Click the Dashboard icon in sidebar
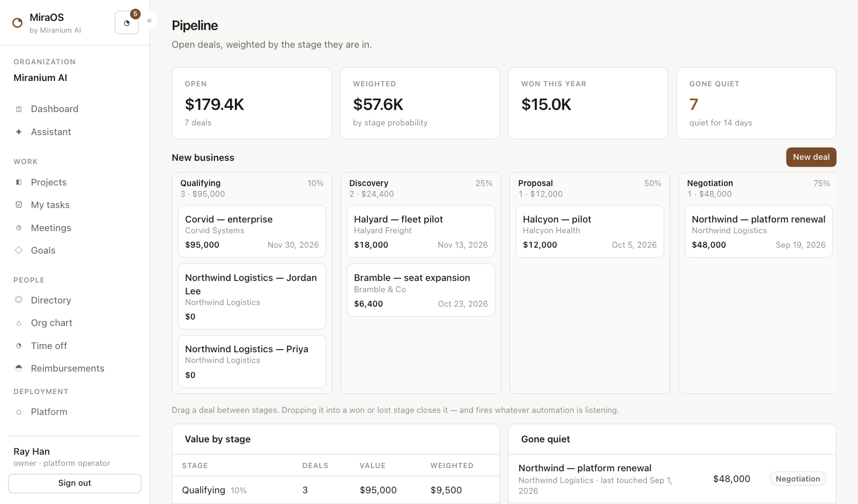 (19, 109)
